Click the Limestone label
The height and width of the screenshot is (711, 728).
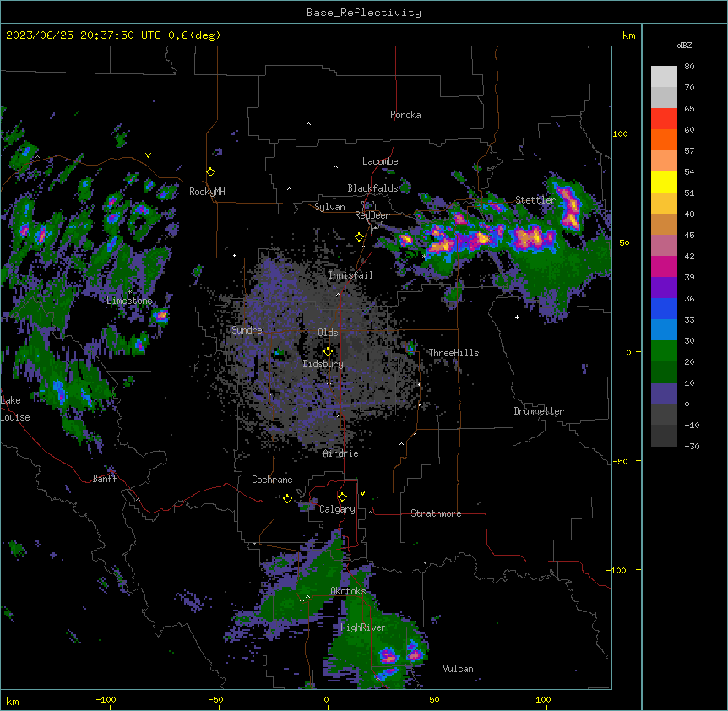pos(129,301)
